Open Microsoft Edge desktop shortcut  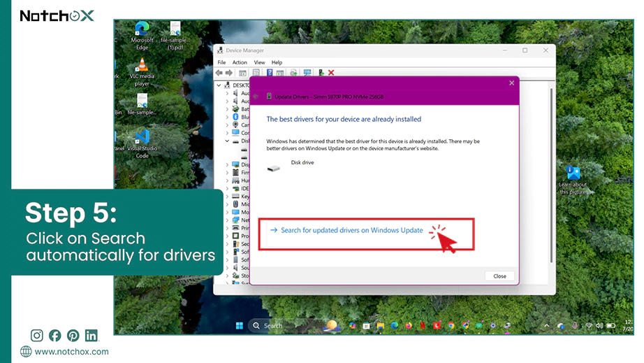(x=142, y=36)
